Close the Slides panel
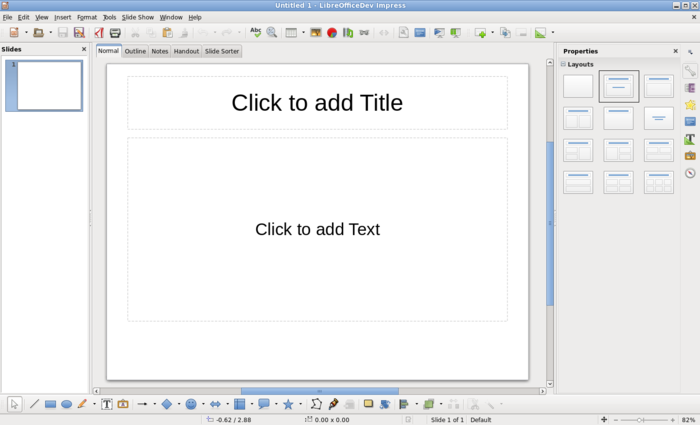 pos(83,49)
